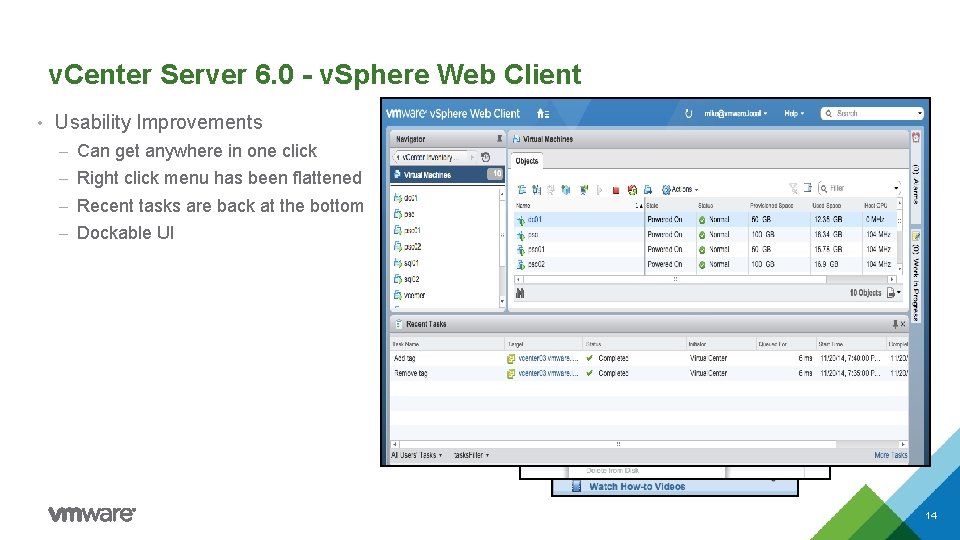Click the first icon in the VM toolbar
960x540 pixels.
click(x=522, y=190)
